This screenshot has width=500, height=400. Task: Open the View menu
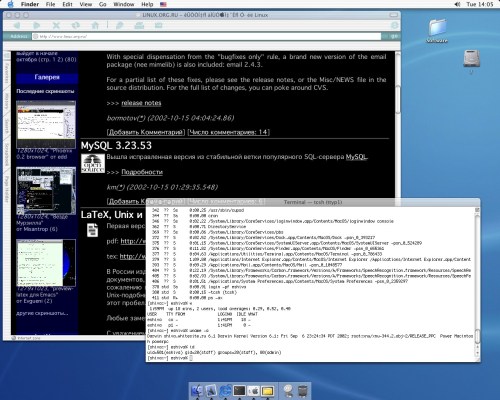pyautogui.click(x=86, y=4)
